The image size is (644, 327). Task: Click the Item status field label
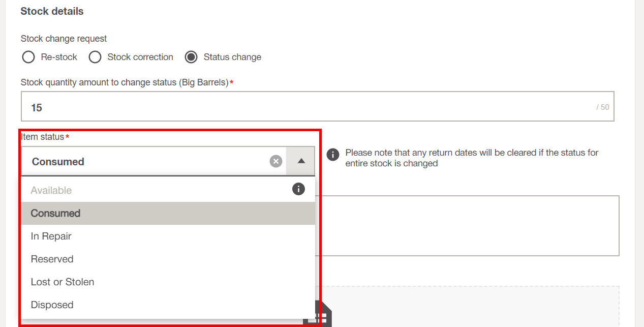[x=43, y=137]
